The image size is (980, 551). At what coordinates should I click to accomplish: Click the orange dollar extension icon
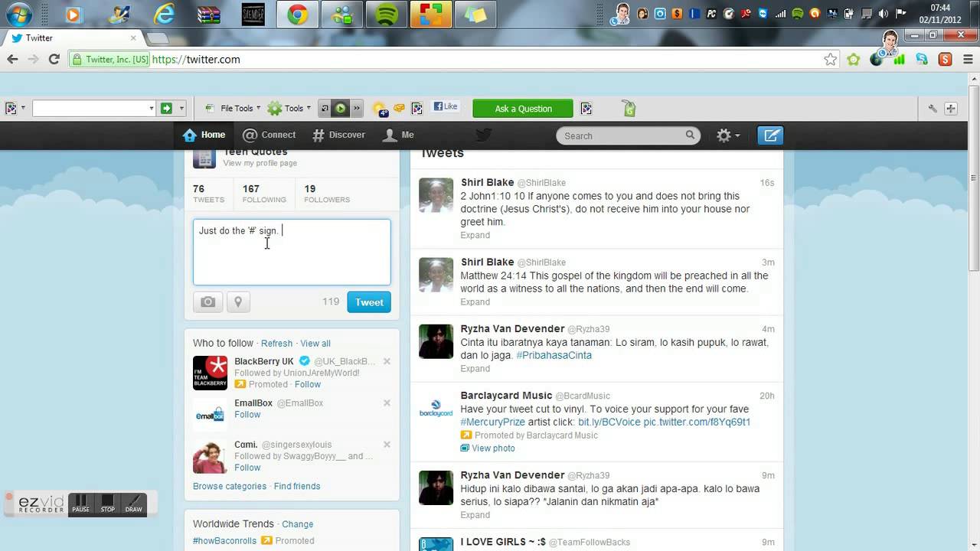pyautogui.click(x=946, y=59)
